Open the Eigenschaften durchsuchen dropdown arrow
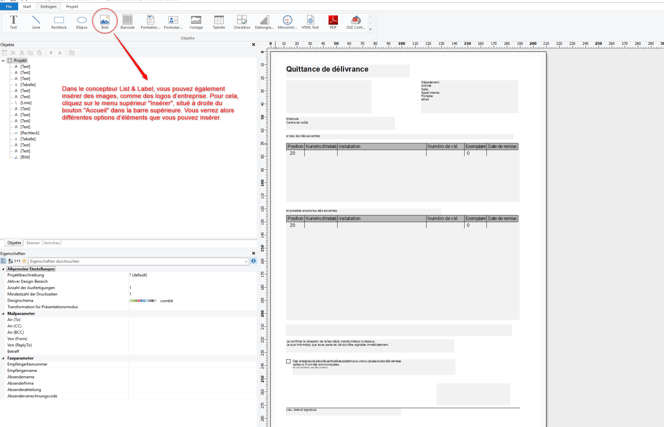This screenshot has height=427, width=664. coord(246,261)
